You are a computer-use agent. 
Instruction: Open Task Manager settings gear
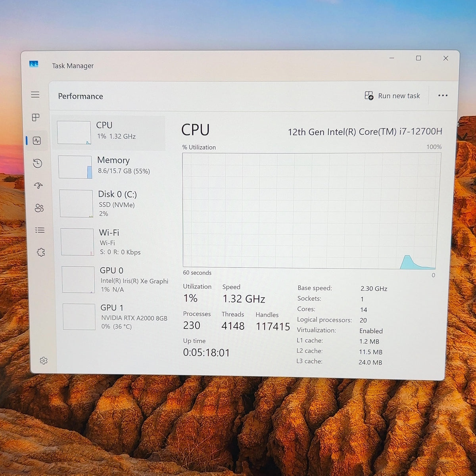coord(44,360)
